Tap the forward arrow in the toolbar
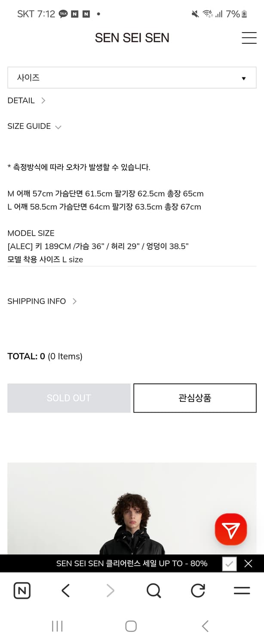Viewport: 264px width, 644px height. (110, 590)
